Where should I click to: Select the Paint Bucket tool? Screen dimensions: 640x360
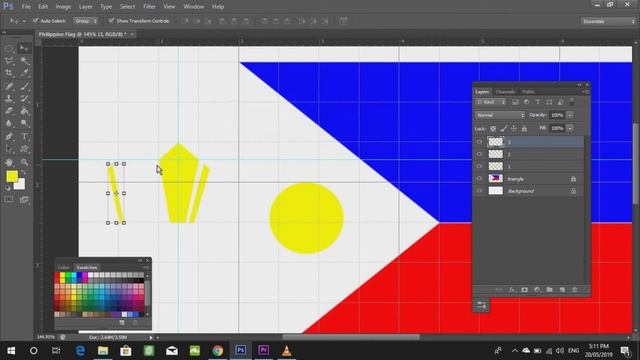point(24,111)
